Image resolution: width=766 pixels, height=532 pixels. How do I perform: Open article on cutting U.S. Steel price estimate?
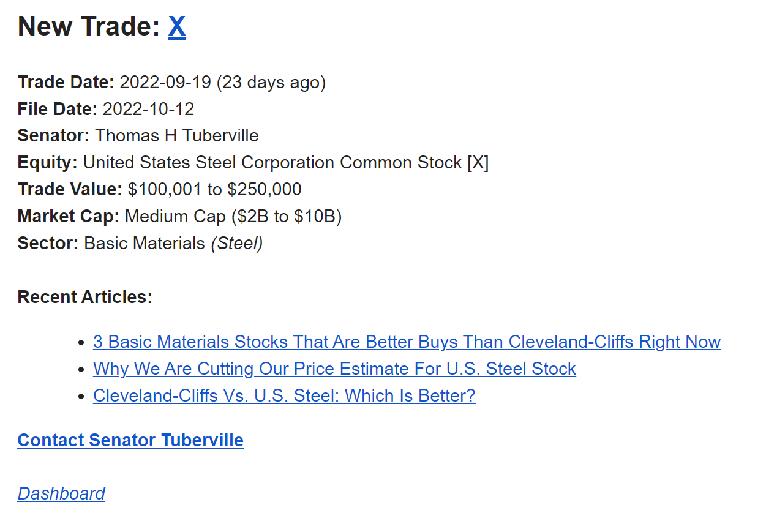click(334, 369)
